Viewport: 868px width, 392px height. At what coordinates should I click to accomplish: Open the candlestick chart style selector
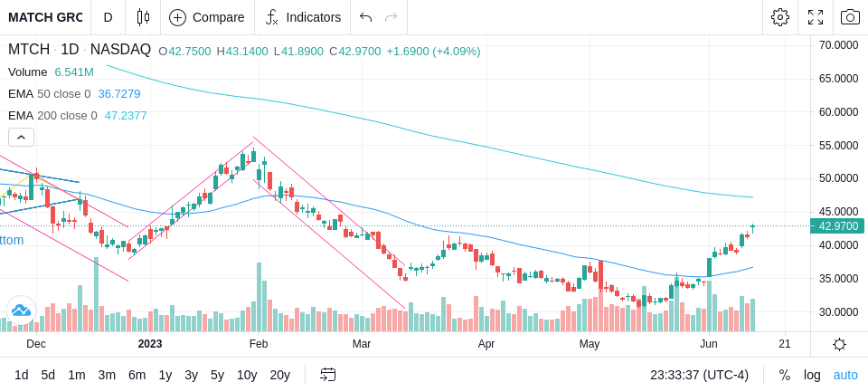(143, 17)
